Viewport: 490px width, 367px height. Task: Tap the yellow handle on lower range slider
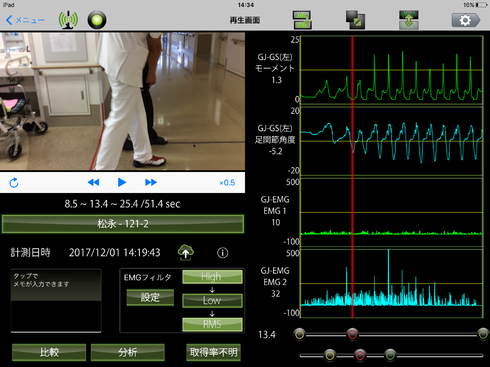[330, 355]
